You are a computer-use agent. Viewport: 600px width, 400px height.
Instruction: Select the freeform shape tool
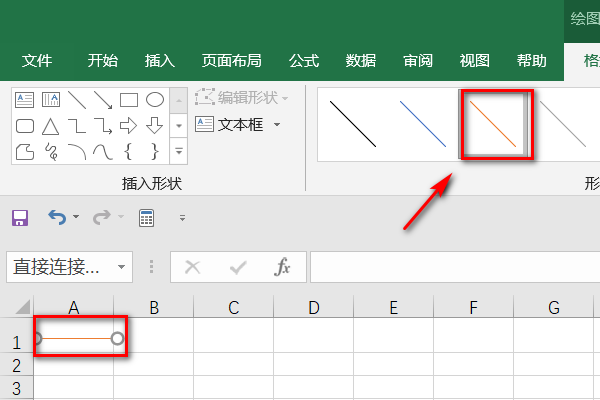click(24, 152)
